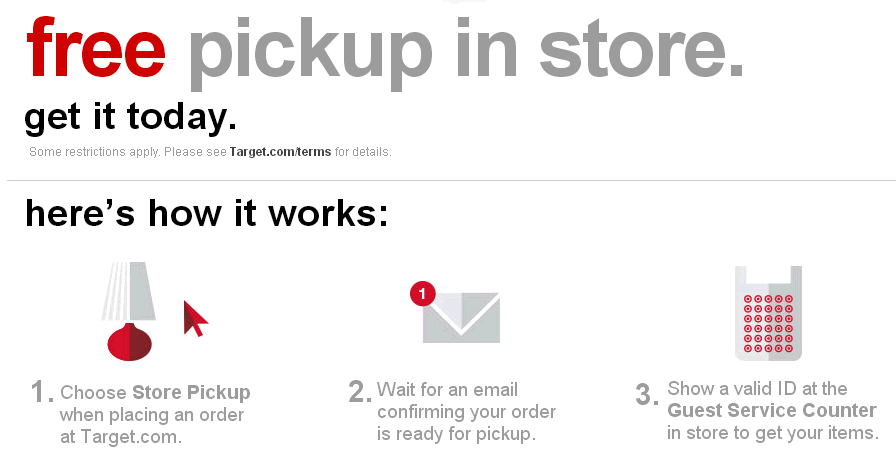The width and height of the screenshot is (896, 463).
Task: Click the Target shopping bag icon
Action: pyautogui.click(x=768, y=313)
